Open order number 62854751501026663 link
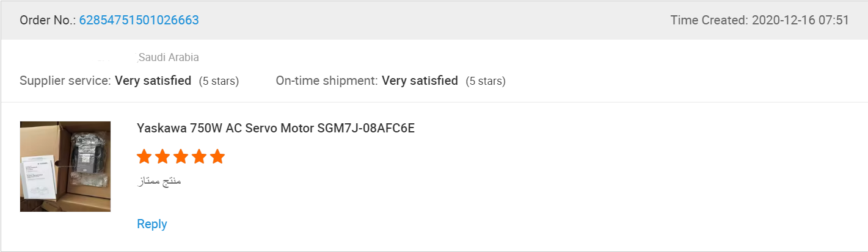This screenshot has height=252, width=868. (x=139, y=20)
